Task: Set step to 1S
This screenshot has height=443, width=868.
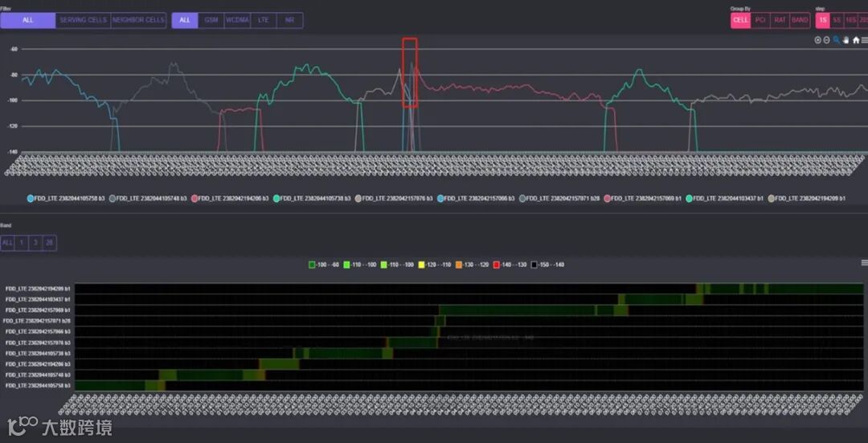Action: click(823, 20)
